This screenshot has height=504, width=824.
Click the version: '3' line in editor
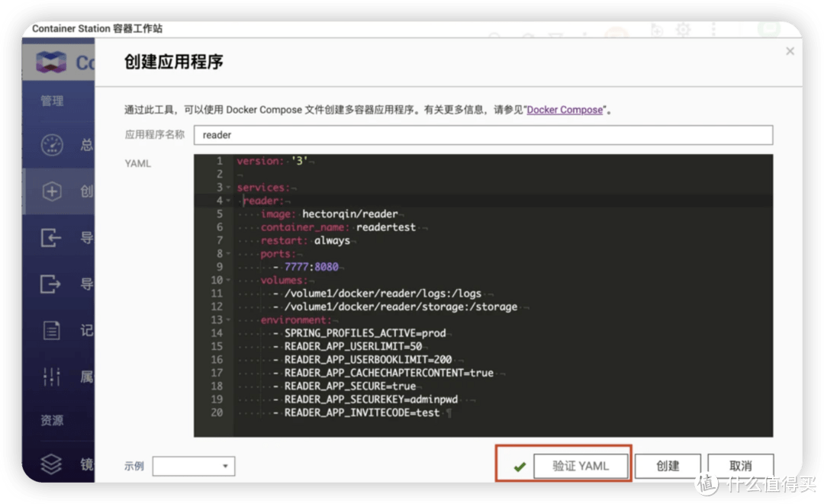click(x=272, y=161)
